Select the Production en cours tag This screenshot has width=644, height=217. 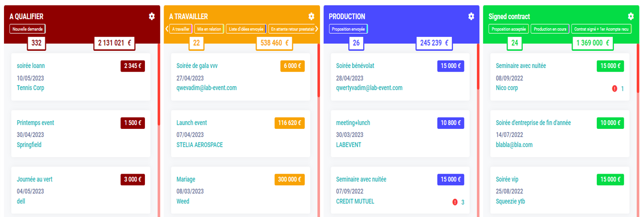click(550, 29)
